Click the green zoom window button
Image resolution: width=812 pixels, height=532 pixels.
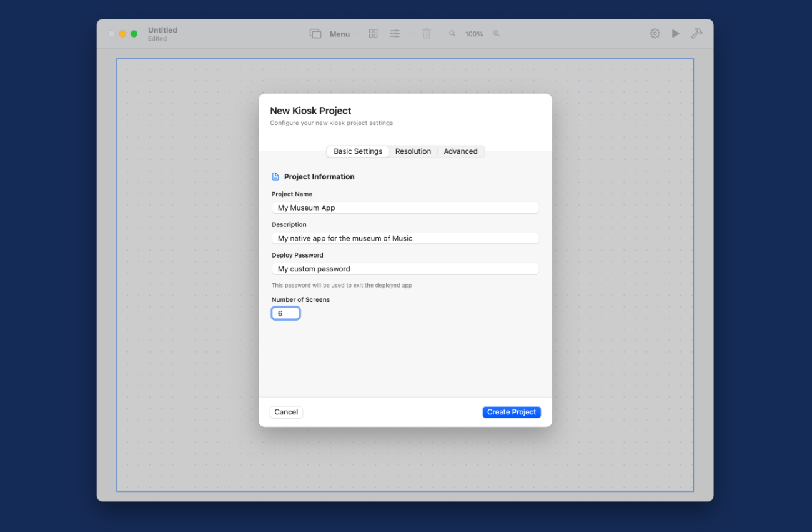[134, 34]
